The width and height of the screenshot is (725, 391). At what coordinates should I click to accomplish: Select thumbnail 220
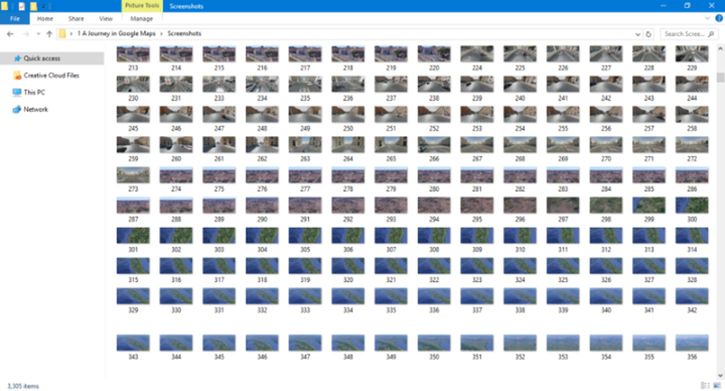coord(434,54)
